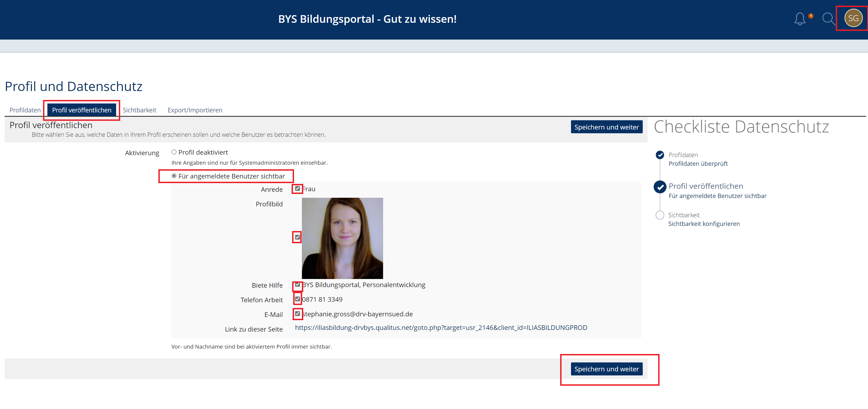The height and width of the screenshot is (409, 868).
Task: Open the profile permalink URL
Action: tap(441, 327)
